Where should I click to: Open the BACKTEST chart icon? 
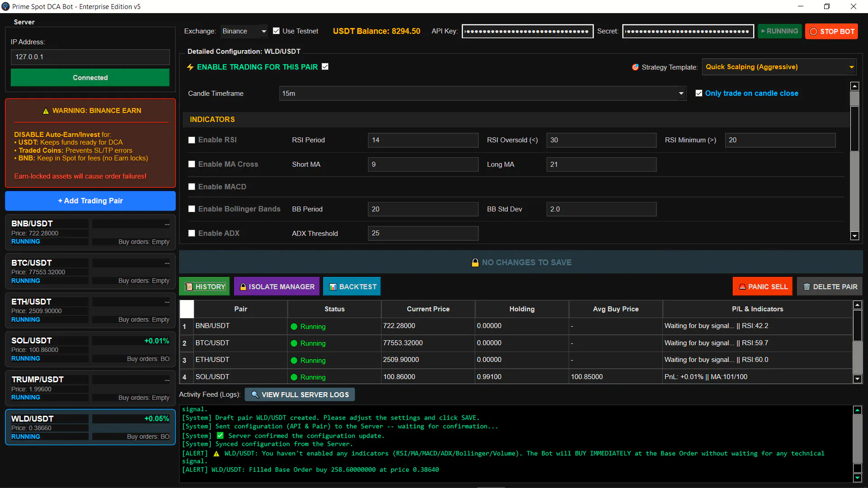pyautogui.click(x=333, y=287)
